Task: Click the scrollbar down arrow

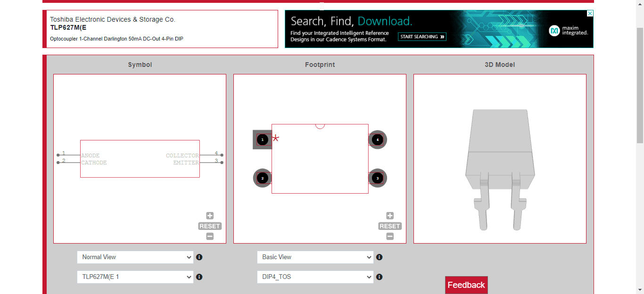Action: tap(640, 290)
